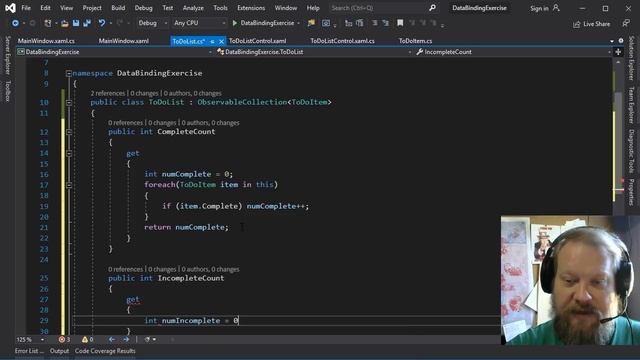640x360 pixels.
Task: Open the Edit menu
Action: click(x=45, y=8)
